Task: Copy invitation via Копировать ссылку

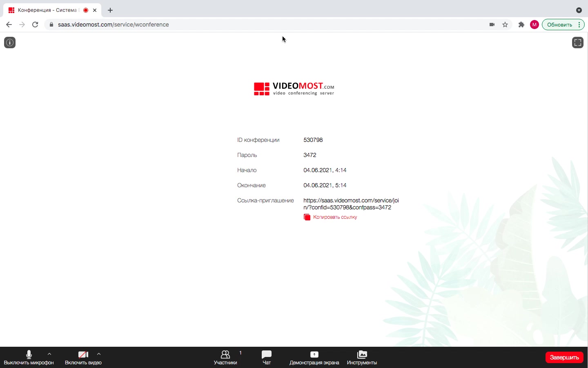Action: (330, 217)
